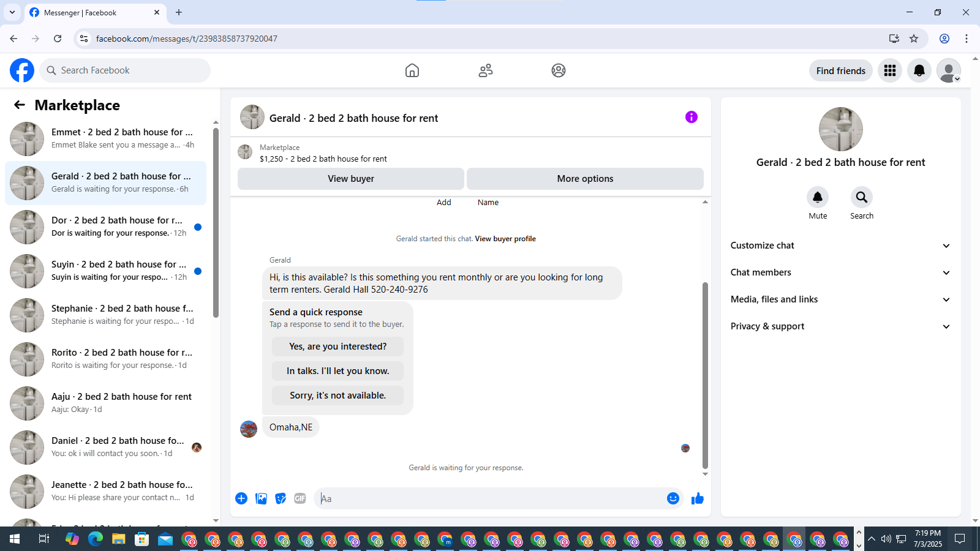980x551 pixels.
Task: Send 'In talks. I'll let you know.' response
Action: pos(338,371)
